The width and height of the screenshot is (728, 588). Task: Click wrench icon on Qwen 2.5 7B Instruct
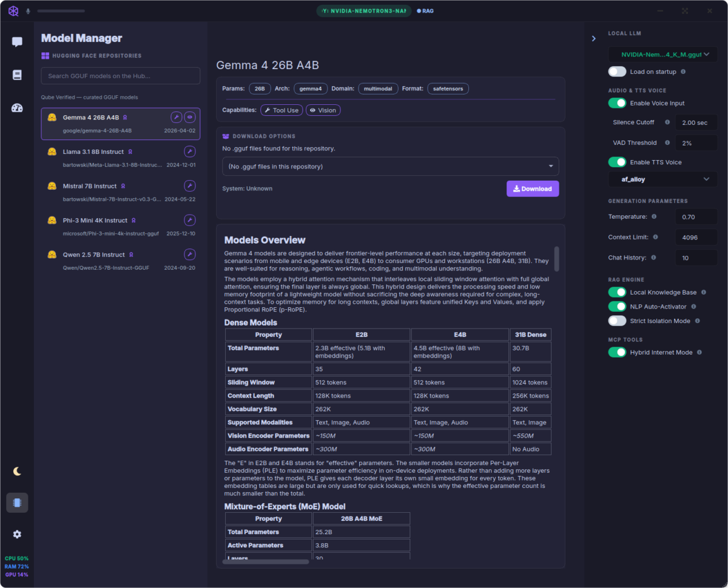(x=190, y=255)
